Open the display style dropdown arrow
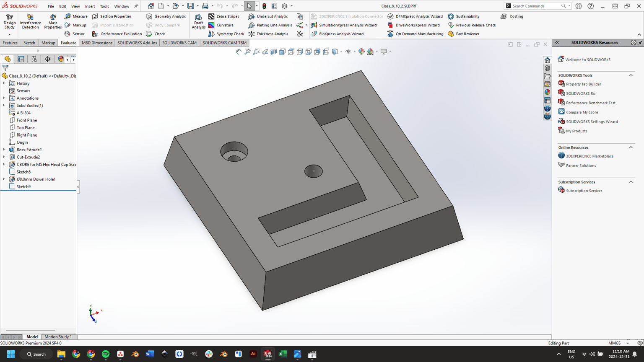 (x=341, y=52)
